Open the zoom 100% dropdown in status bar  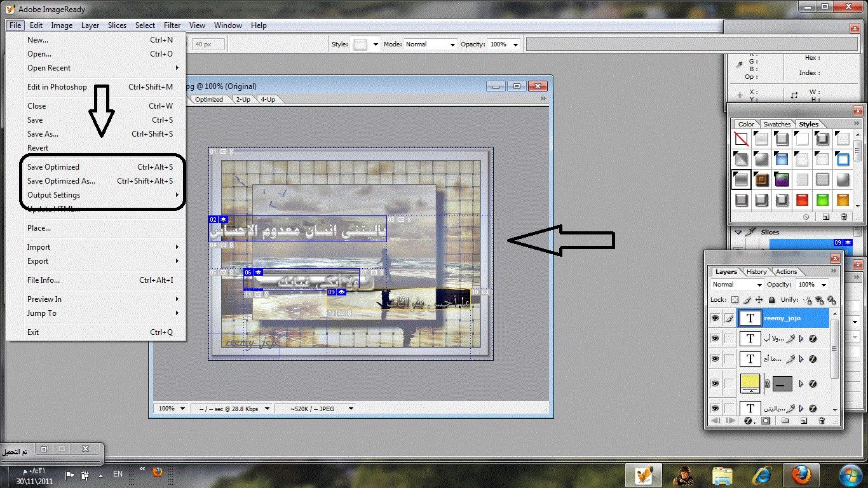(172, 409)
